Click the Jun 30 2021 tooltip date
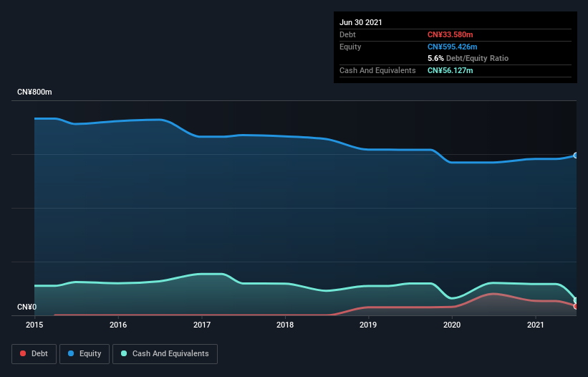This screenshot has width=588, height=377. [x=361, y=22]
